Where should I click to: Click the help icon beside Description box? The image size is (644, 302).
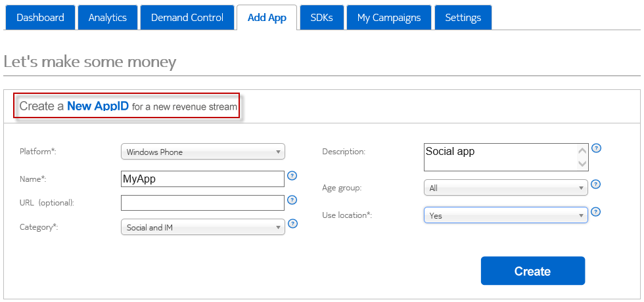596,148
